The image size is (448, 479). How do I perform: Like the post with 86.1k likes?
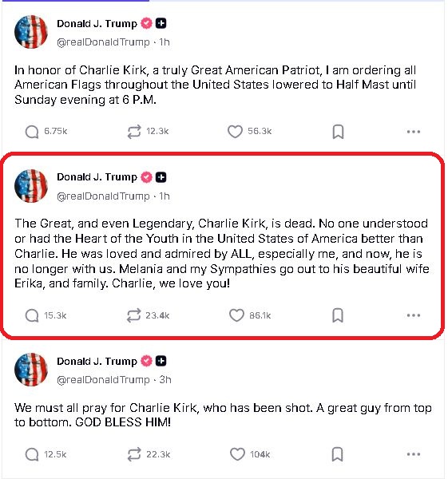[236, 315]
